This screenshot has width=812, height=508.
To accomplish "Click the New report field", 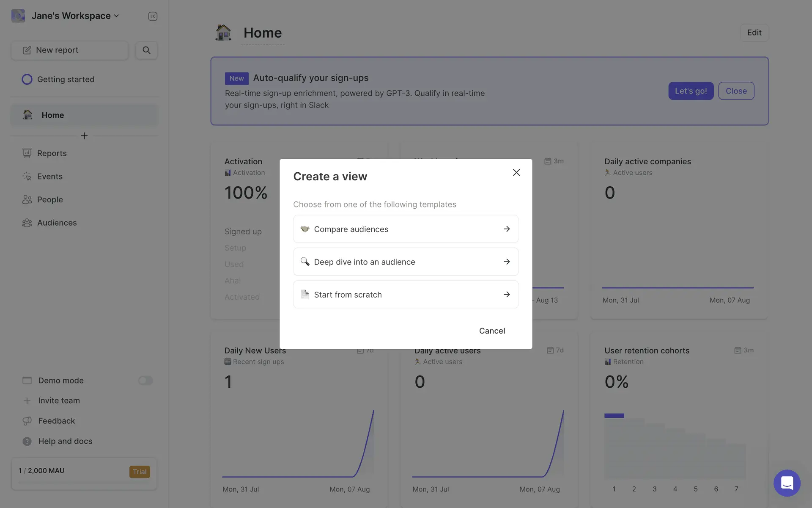I will point(69,50).
